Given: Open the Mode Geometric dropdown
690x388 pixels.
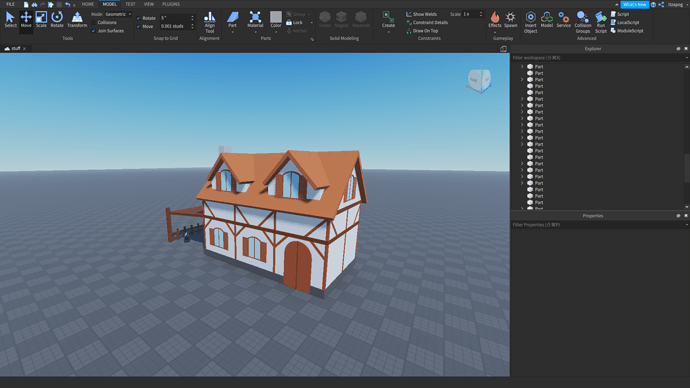Looking at the screenshot, I should [x=117, y=14].
